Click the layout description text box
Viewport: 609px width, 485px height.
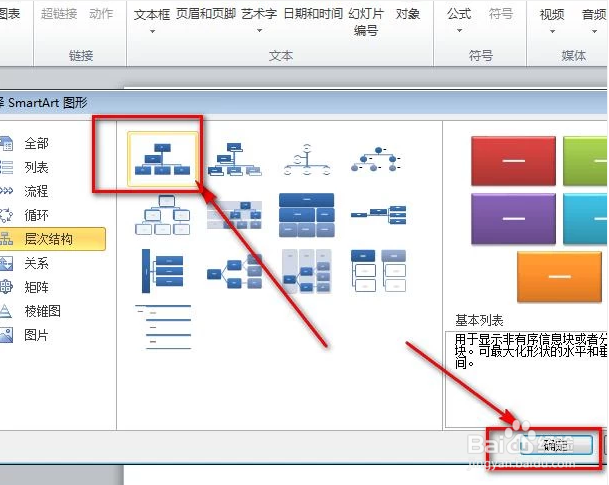pos(526,379)
